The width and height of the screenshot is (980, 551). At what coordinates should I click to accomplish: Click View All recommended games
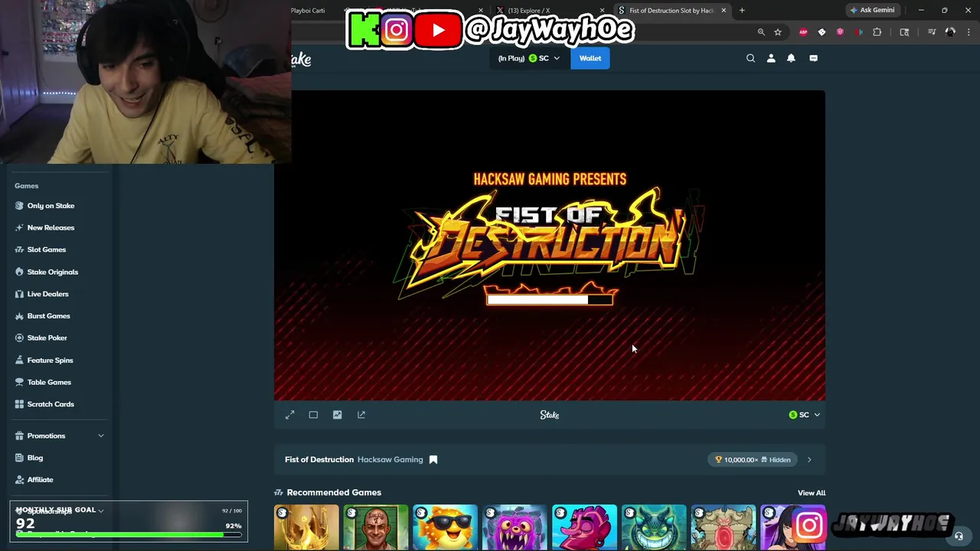812,494
